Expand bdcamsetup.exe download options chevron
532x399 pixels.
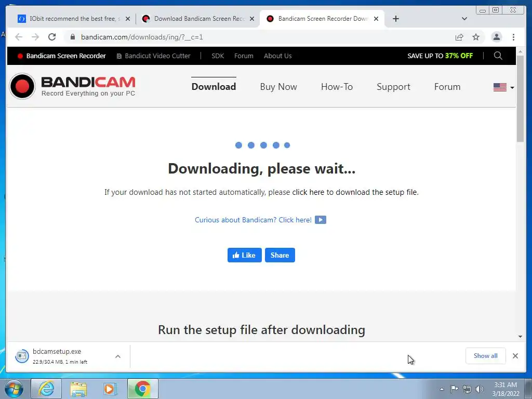click(x=118, y=356)
